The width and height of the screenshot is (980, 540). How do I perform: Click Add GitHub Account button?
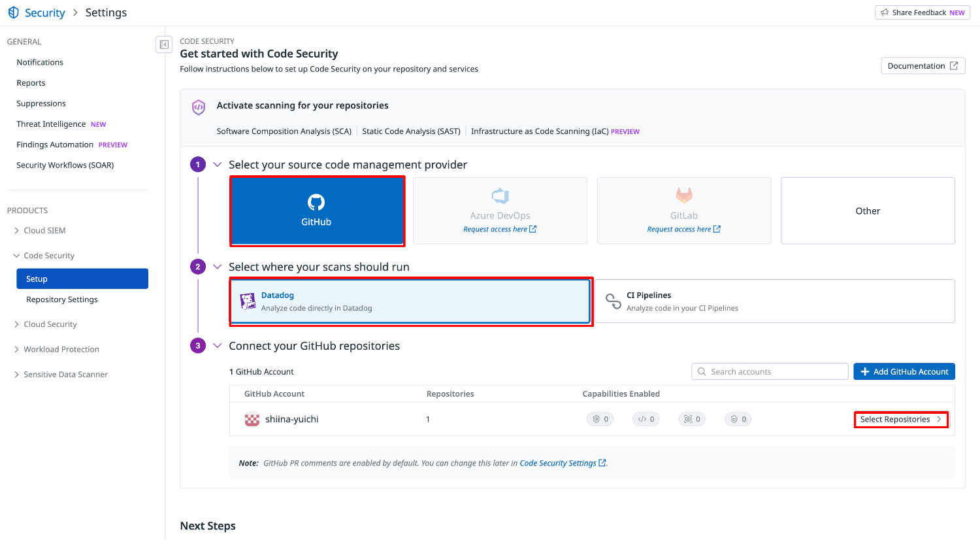click(904, 371)
